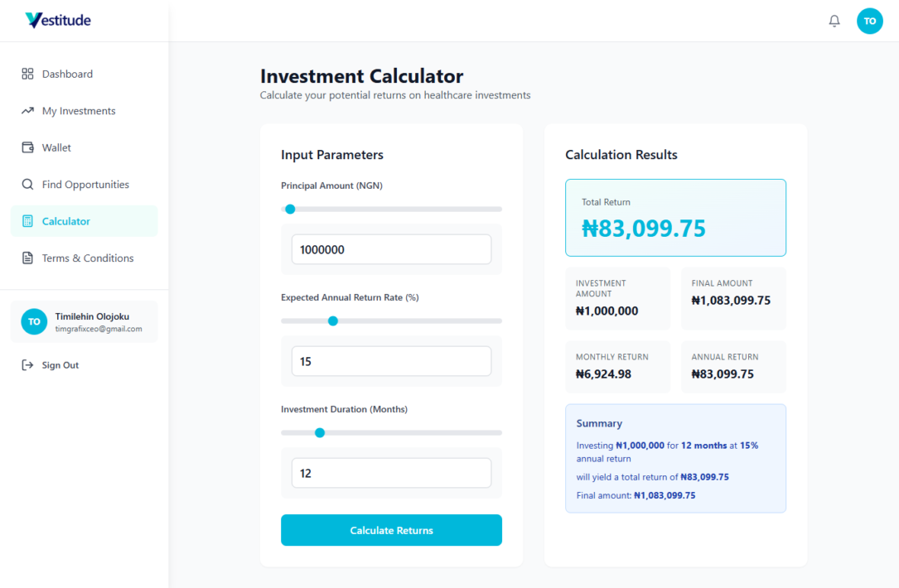Image resolution: width=899 pixels, height=588 pixels.
Task: Navigate to Terms & Conditions page
Action: click(x=88, y=258)
